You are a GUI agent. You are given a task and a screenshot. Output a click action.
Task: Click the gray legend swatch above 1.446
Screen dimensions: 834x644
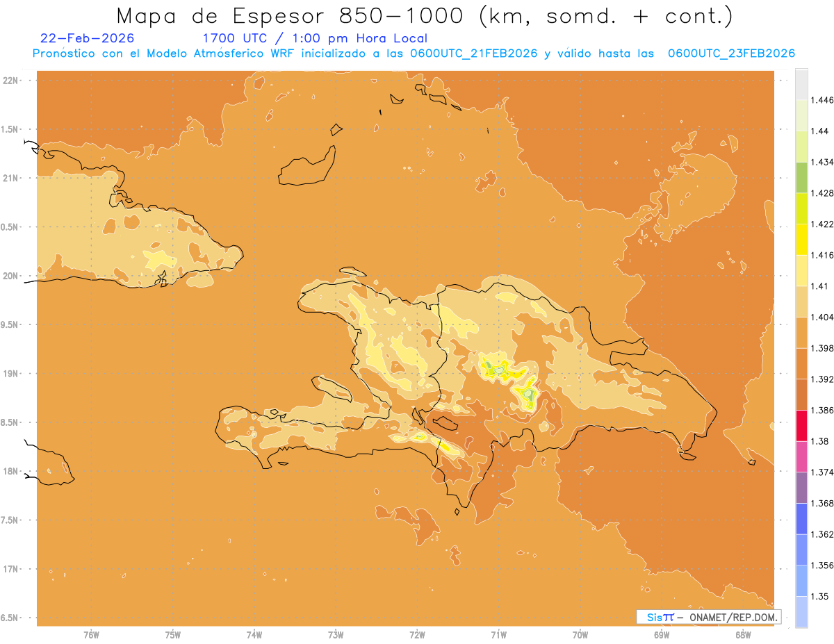(x=801, y=84)
